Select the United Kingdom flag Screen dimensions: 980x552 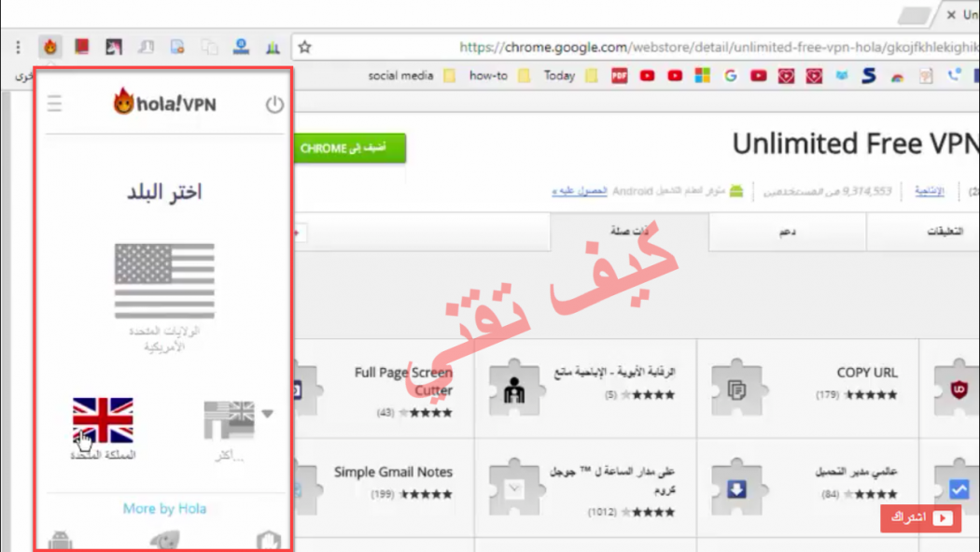coord(103,420)
